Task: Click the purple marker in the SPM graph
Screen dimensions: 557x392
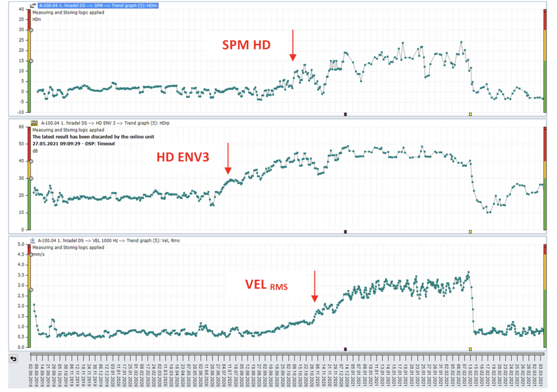Action: [x=345, y=114]
